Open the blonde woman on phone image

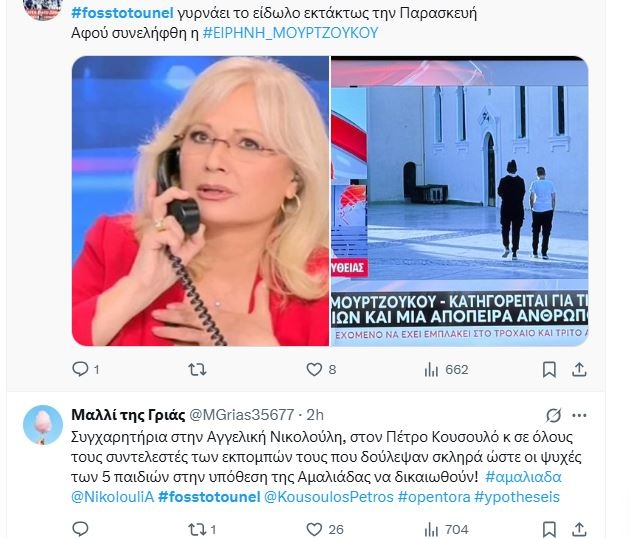pos(200,201)
